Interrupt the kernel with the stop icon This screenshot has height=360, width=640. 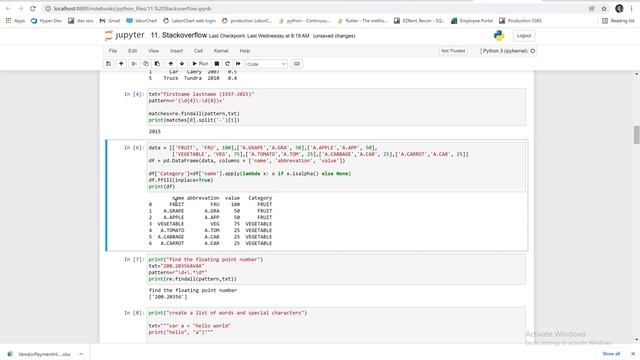click(x=217, y=64)
